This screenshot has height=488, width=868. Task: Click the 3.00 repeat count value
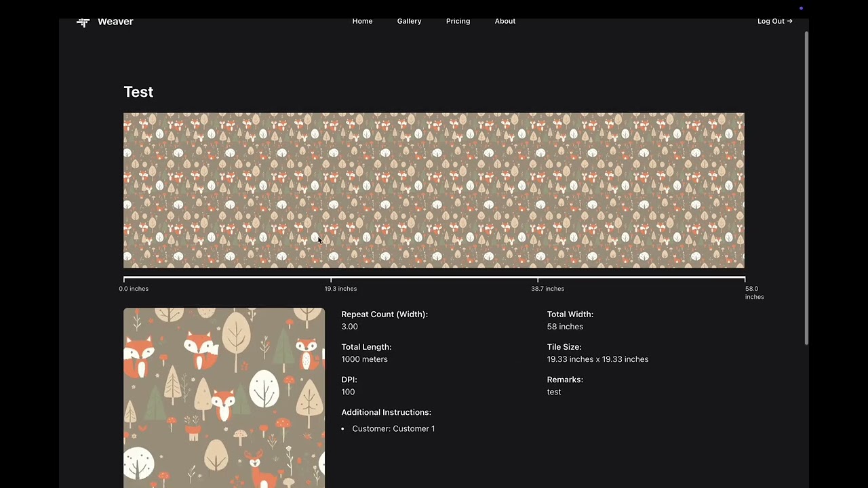click(x=349, y=327)
